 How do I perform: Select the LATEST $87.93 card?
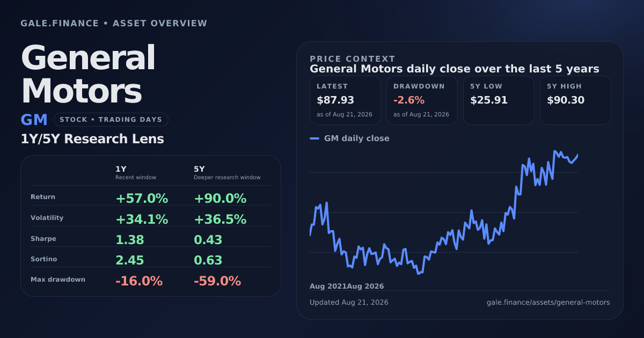pos(345,100)
